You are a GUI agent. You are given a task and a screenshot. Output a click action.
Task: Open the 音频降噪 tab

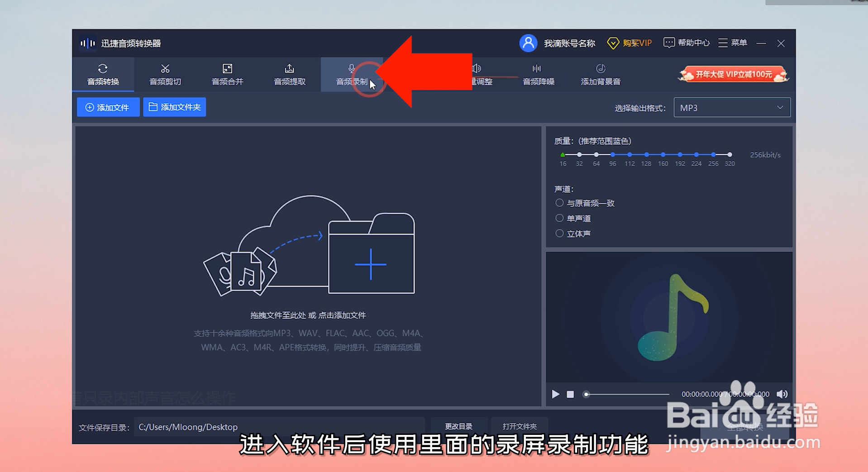click(539, 74)
